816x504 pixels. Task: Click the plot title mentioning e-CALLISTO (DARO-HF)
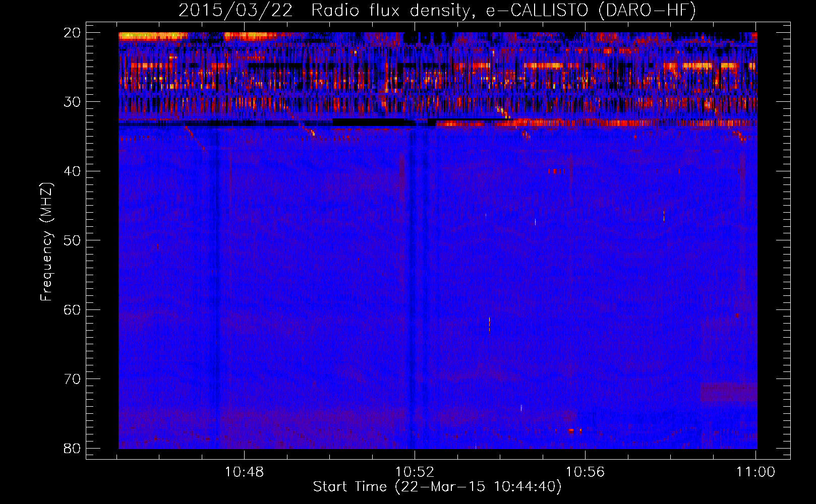[x=437, y=10]
